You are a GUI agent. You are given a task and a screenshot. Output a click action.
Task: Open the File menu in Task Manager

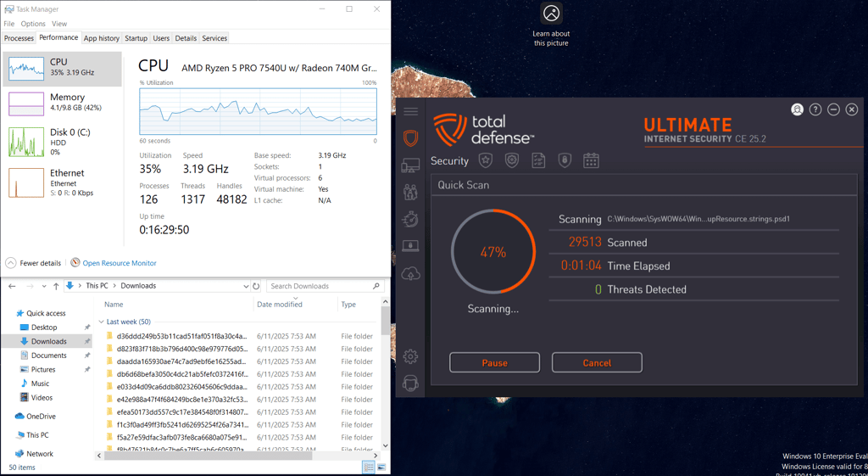tap(8, 24)
